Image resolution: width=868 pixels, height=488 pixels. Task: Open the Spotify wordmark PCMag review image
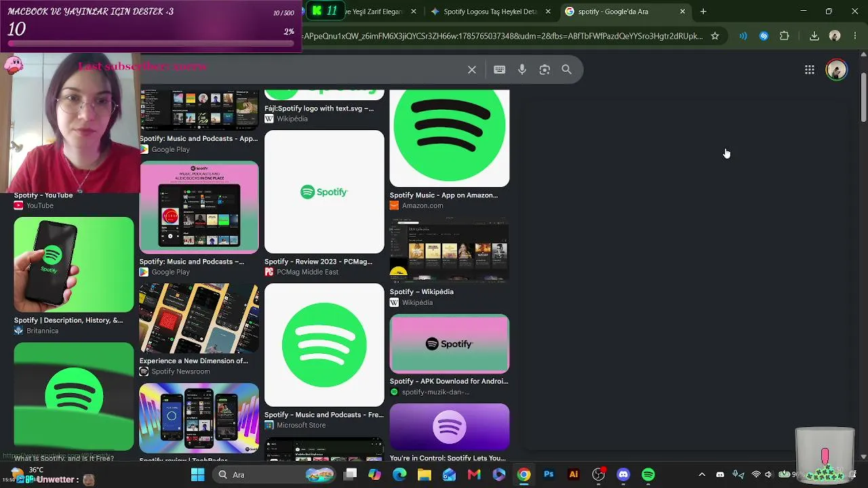point(324,192)
